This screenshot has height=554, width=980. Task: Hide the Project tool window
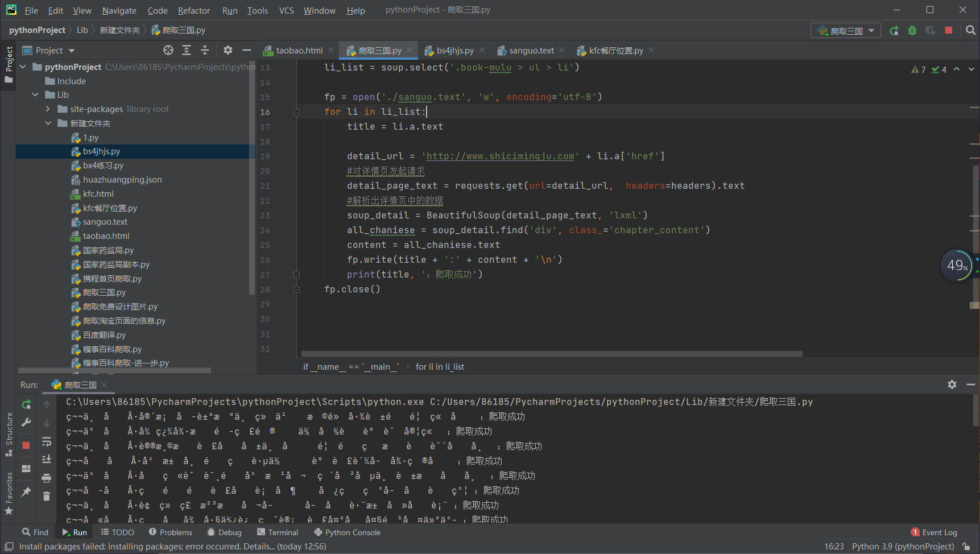[x=246, y=50]
